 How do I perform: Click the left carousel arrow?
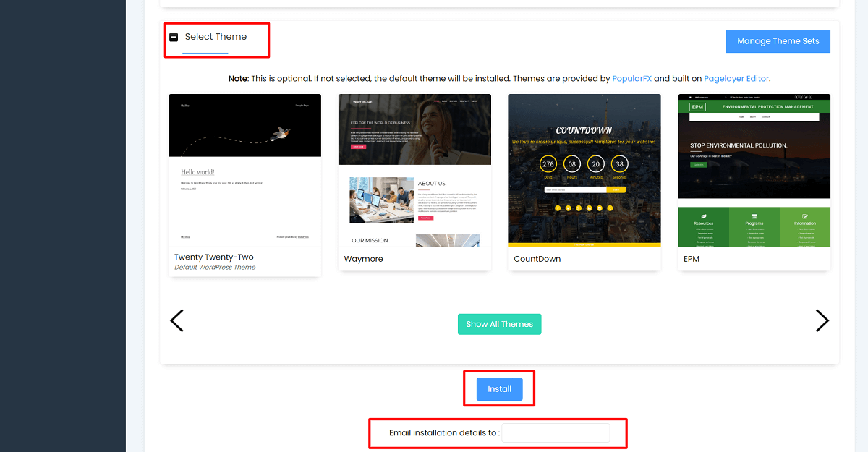tap(176, 320)
